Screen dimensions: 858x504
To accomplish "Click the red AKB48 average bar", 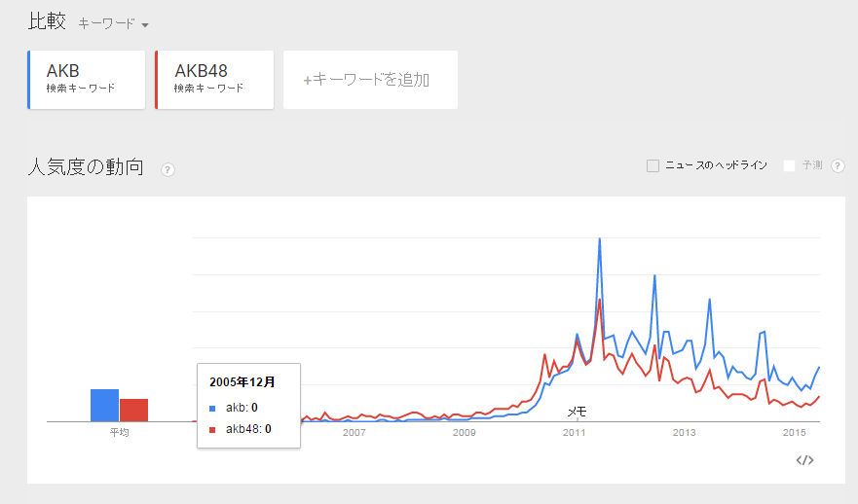I will click(x=133, y=410).
